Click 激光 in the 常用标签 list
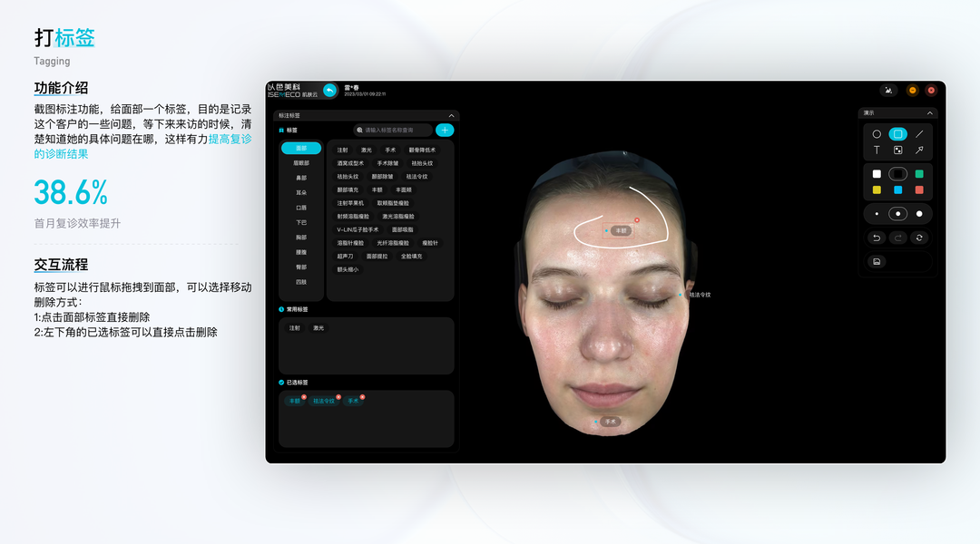Viewport: 980px width, 544px height. 318,328
